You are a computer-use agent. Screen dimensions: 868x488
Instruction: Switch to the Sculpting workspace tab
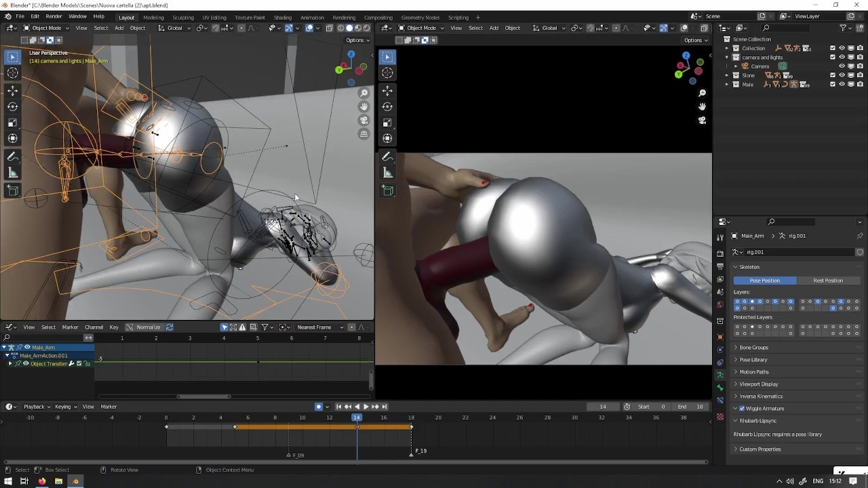click(x=183, y=18)
